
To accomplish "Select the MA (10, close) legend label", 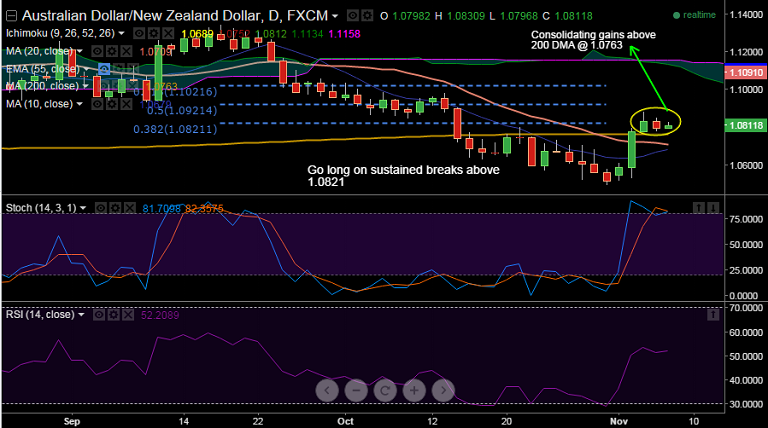I will pyautogui.click(x=40, y=104).
